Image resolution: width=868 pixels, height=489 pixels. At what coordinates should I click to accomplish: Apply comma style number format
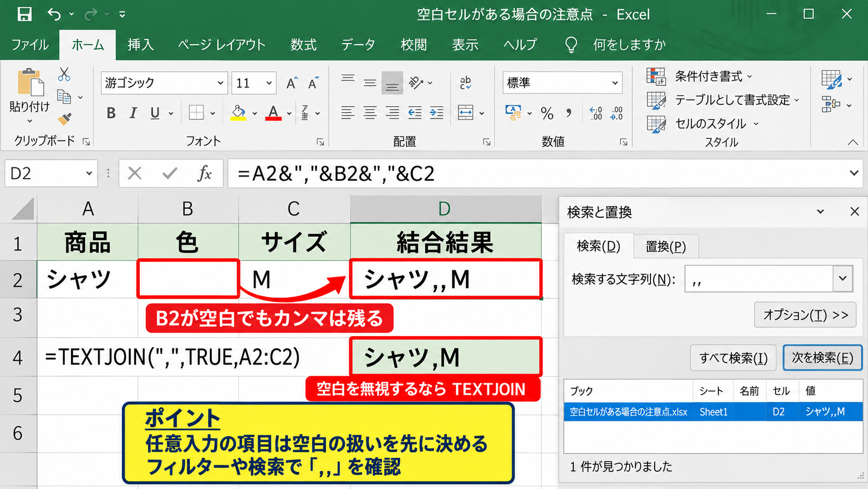[569, 113]
